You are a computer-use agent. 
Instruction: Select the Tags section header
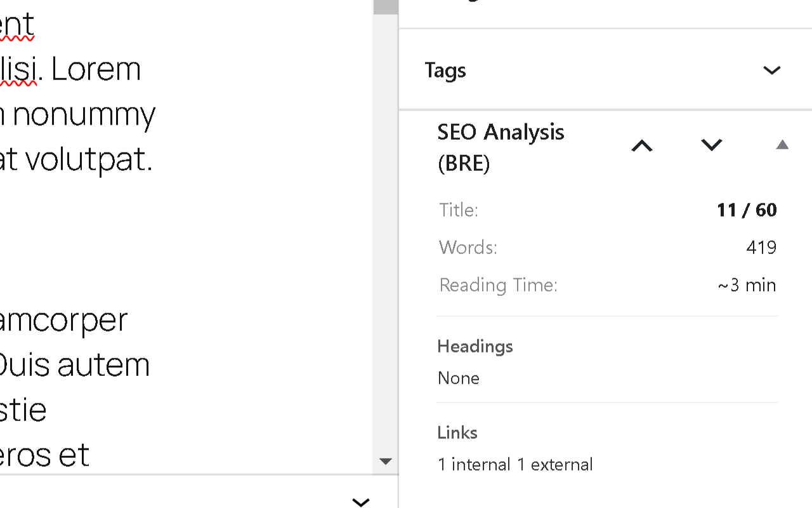coord(445,70)
